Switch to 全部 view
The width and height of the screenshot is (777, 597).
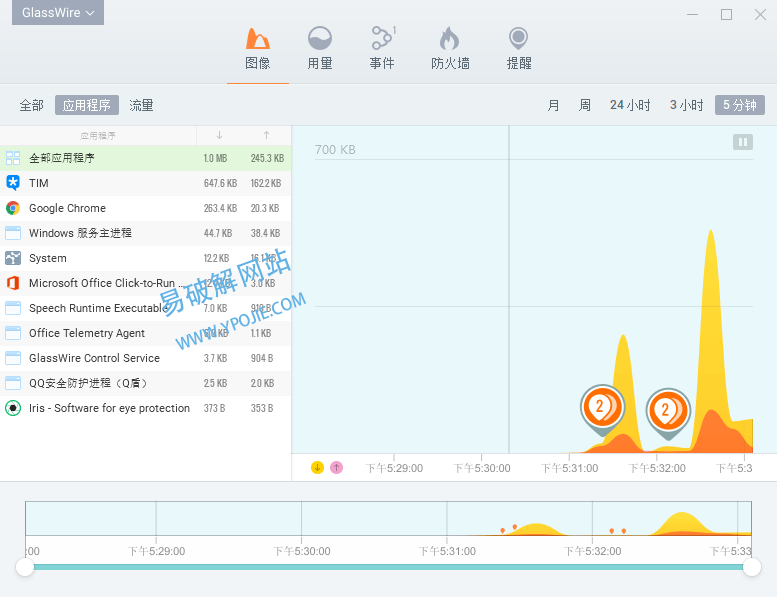tap(32, 105)
